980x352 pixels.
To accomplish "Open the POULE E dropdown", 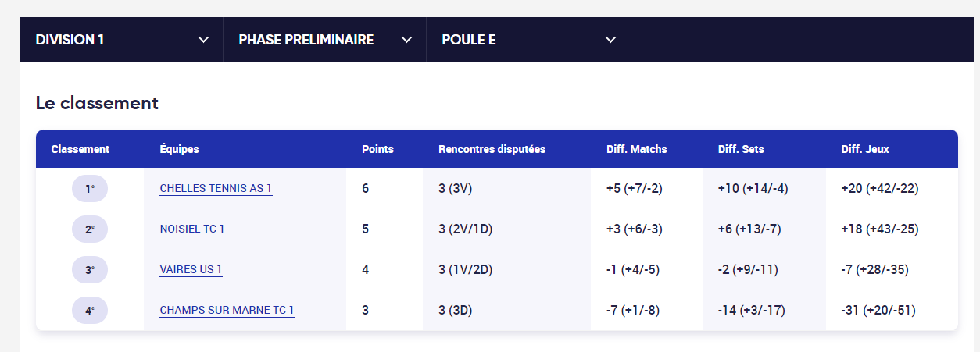I will [528, 40].
